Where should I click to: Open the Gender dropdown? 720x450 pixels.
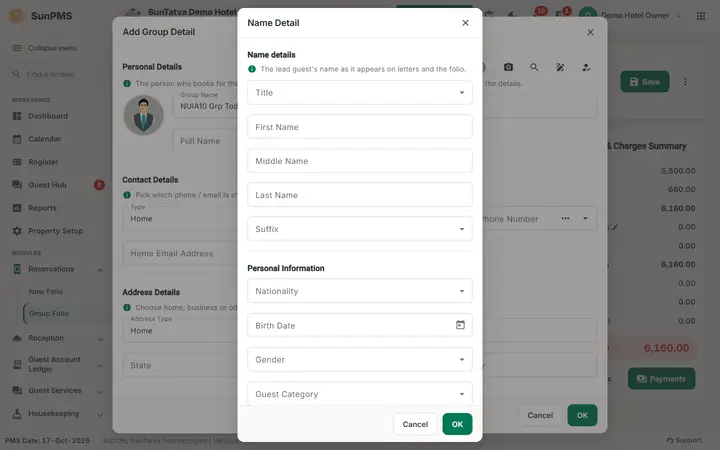coord(360,359)
